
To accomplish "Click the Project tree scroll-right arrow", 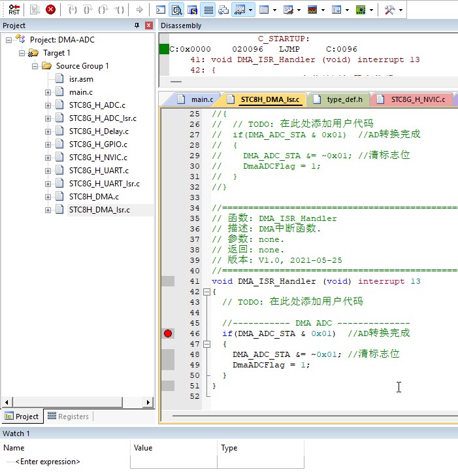I will tap(148, 402).
